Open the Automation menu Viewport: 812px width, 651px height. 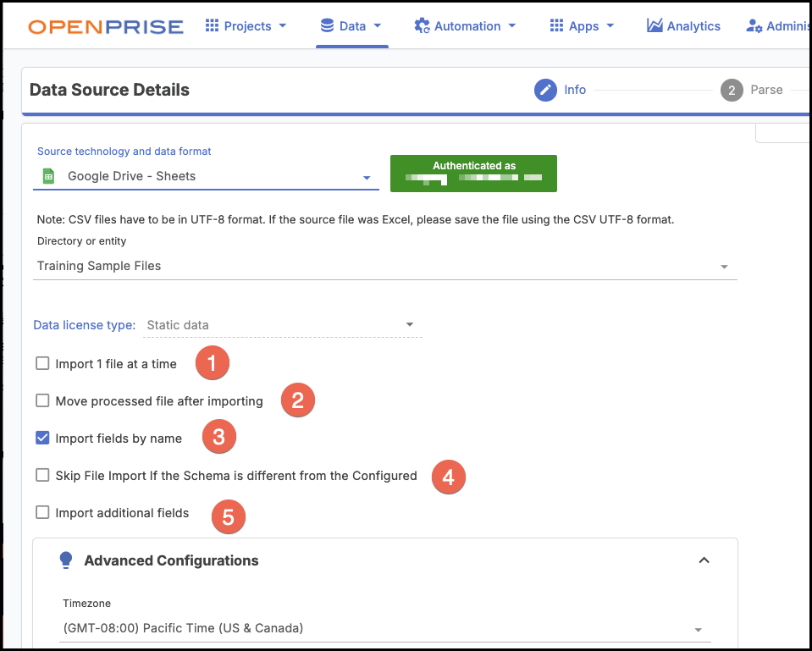tap(465, 26)
